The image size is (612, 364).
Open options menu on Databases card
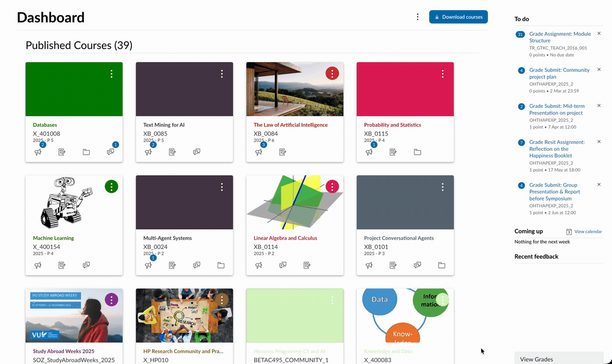112,74
